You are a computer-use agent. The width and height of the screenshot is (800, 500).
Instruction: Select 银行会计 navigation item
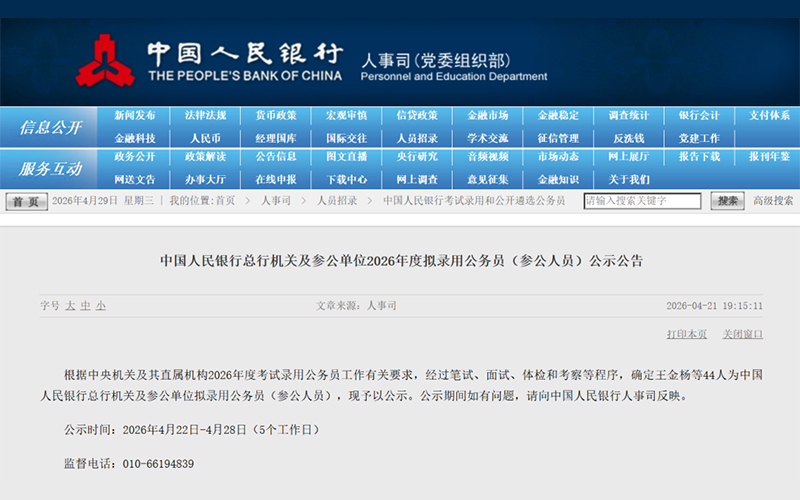tap(699, 116)
